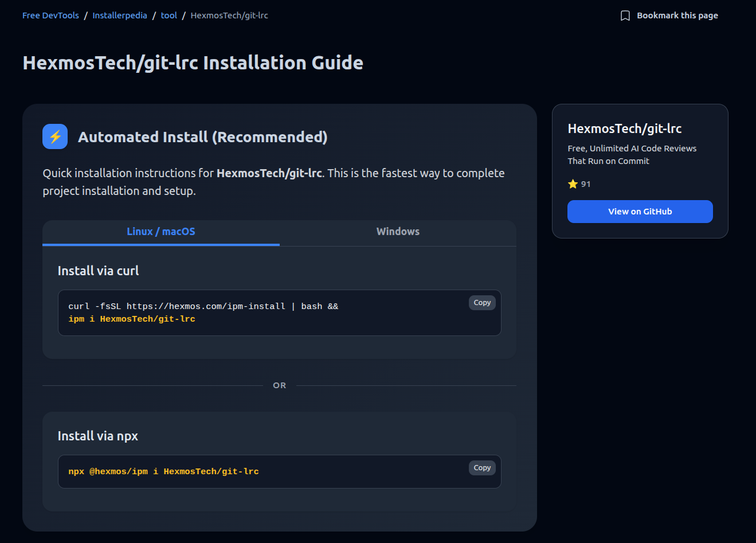Open the tool breadcrumb link
Viewport: 756px width, 543px height.
(x=169, y=15)
